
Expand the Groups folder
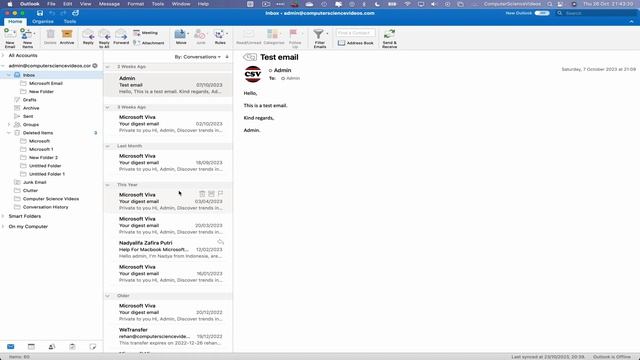[x=9, y=124]
